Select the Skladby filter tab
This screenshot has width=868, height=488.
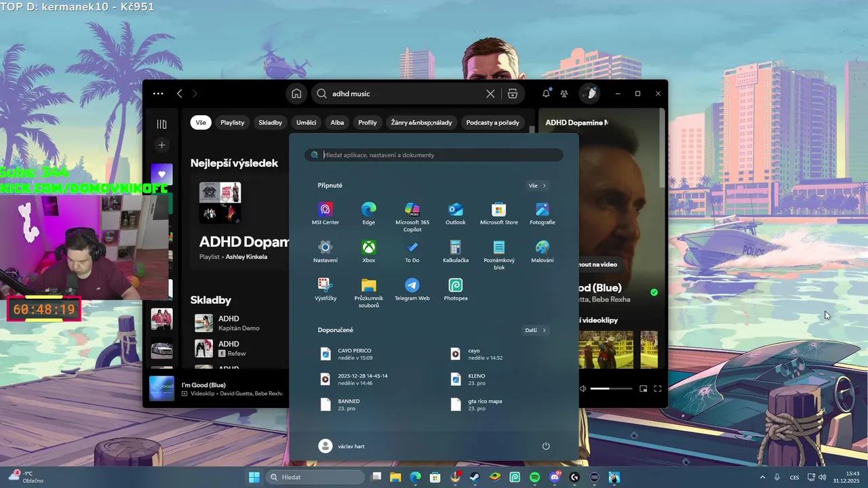[270, 123]
